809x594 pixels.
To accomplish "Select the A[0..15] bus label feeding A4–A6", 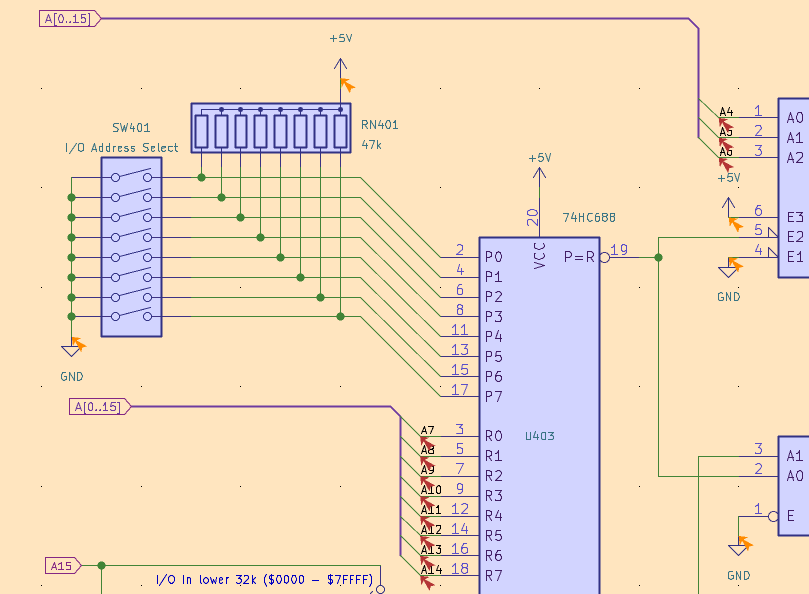I will coord(68,18).
